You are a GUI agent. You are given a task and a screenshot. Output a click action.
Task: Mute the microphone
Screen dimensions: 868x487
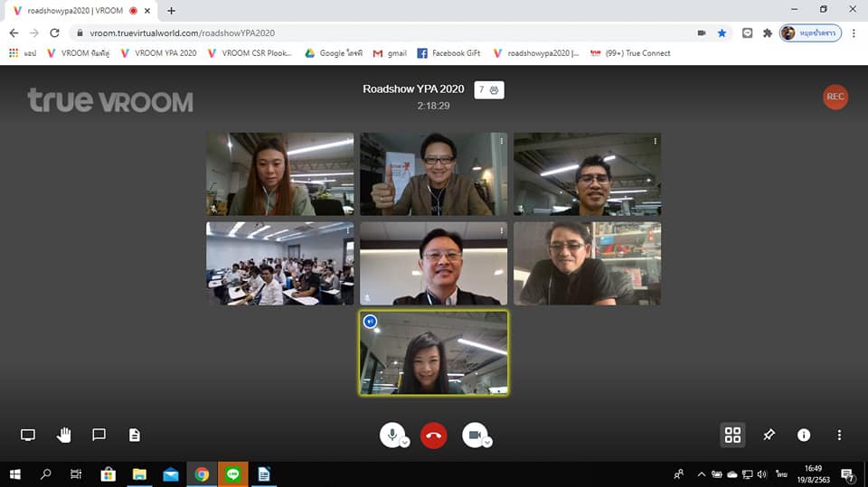[x=392, y=435]
